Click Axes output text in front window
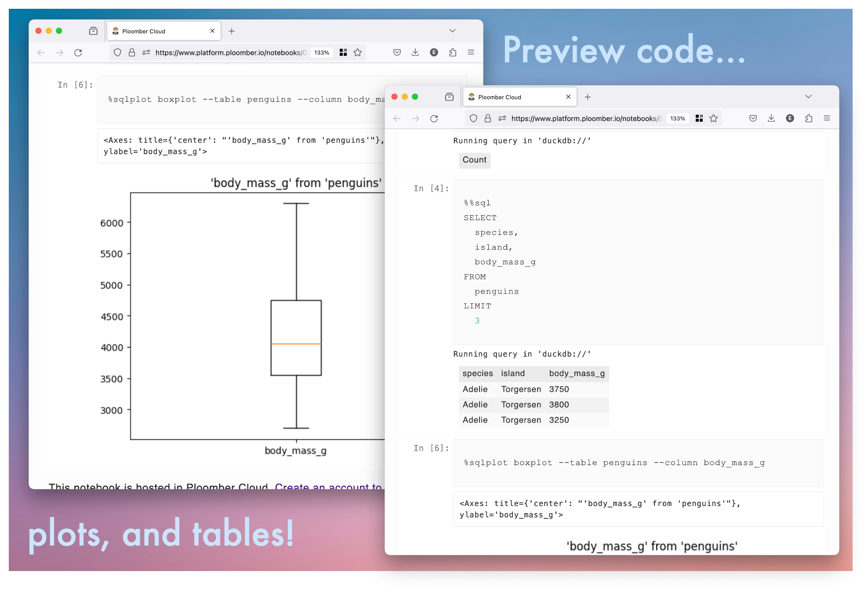This screenshot has height=593, width=868. (639, 509)
